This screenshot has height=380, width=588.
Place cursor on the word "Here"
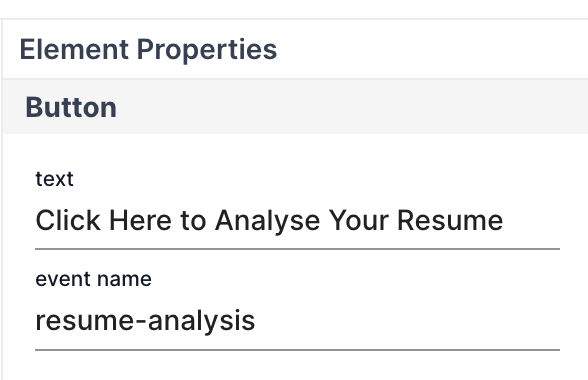pos(141,221)
